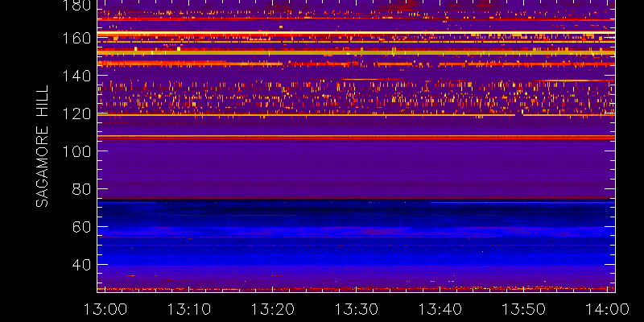Screen dimensions: 644x322
Task: Click the SAGAMORE HILL vertical axis title
Action: pos(42,147)
